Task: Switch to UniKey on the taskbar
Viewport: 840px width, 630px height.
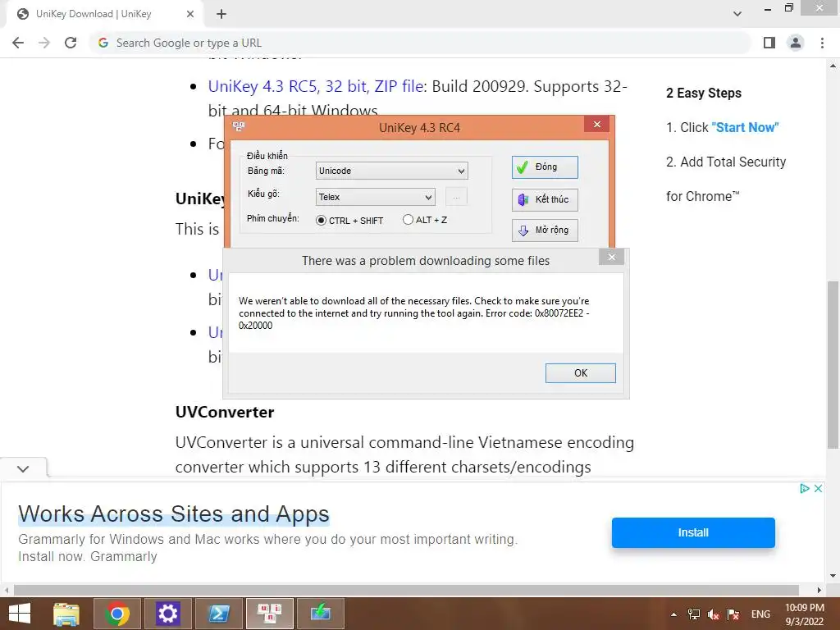Action: tap(269, 614)
